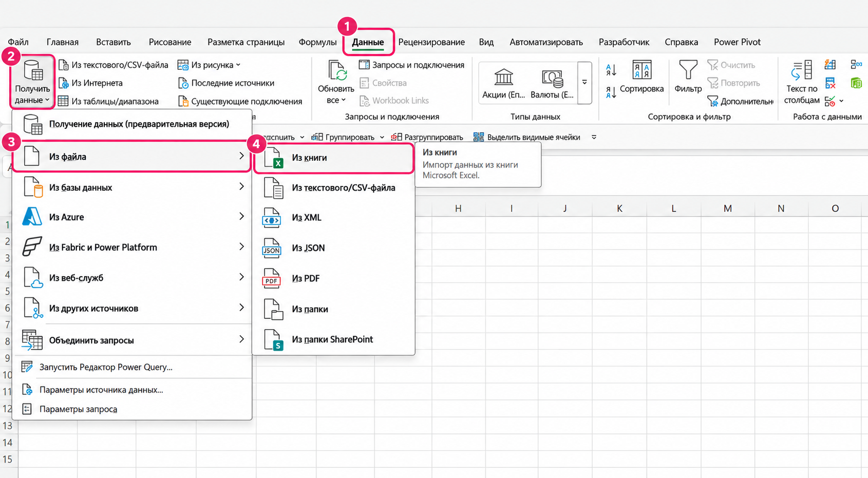Screen dimensions: 868x478
Task: Select column header M
Action: tap(727, 208)
